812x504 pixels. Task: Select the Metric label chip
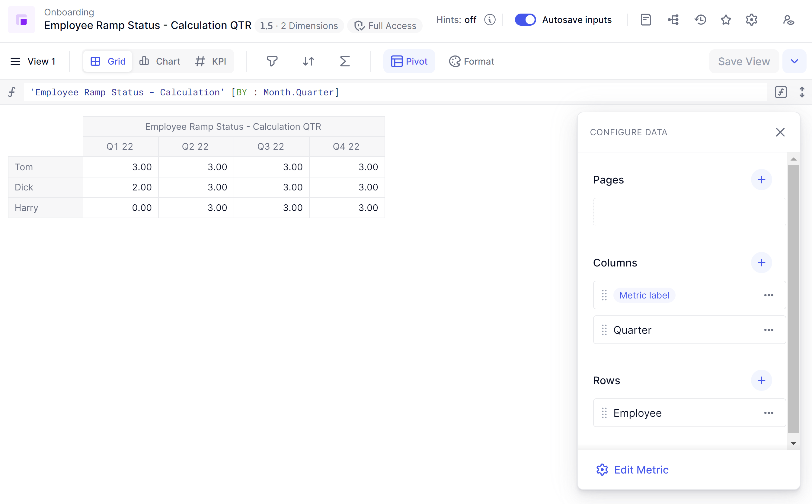tap(644, 295)
